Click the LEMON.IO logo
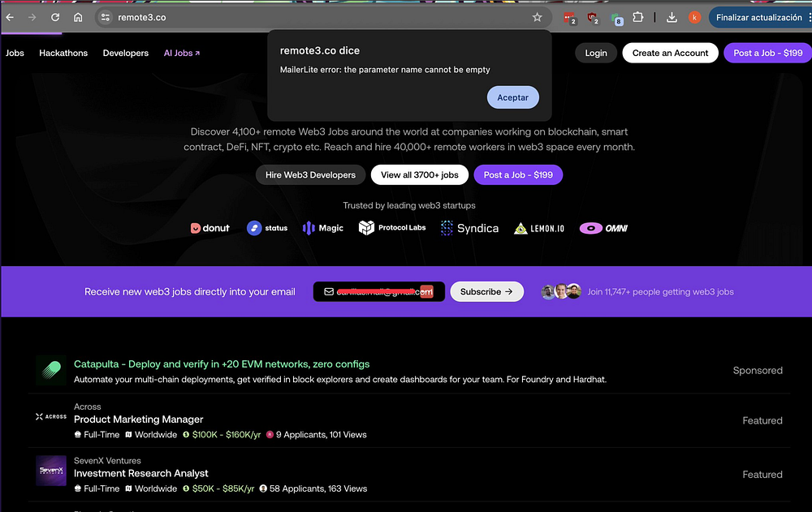 pos(538,228)
